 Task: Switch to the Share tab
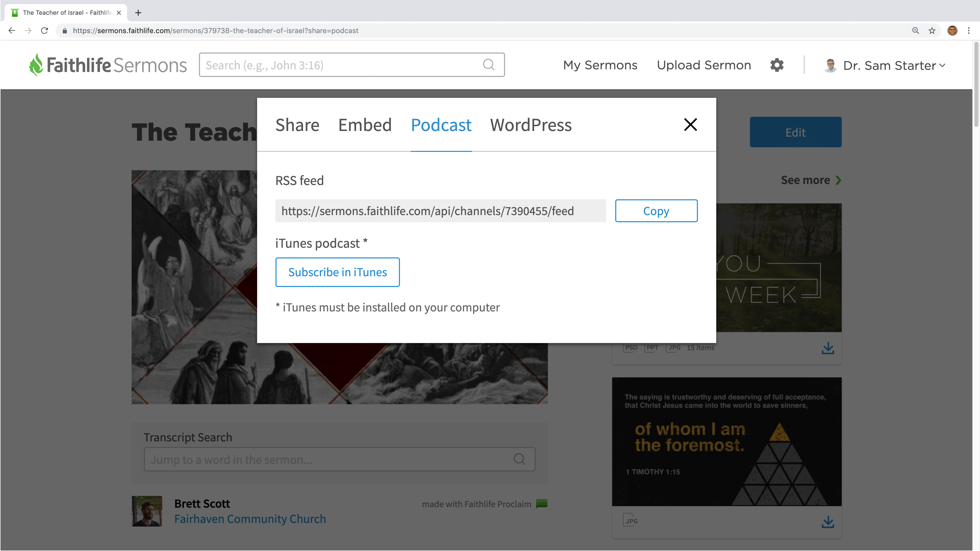tap(297, 125)
